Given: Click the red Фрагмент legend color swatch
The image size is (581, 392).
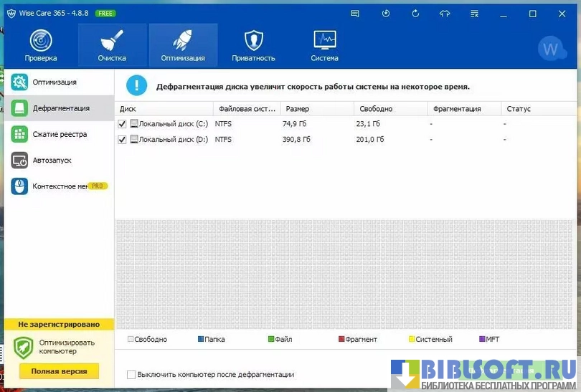Looking at the screenshot, I should click(341, 340).
